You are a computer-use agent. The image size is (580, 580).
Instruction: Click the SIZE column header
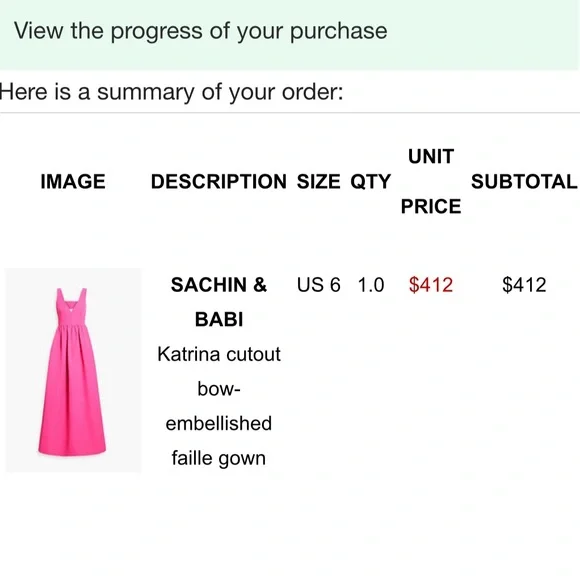click(318, 182)
